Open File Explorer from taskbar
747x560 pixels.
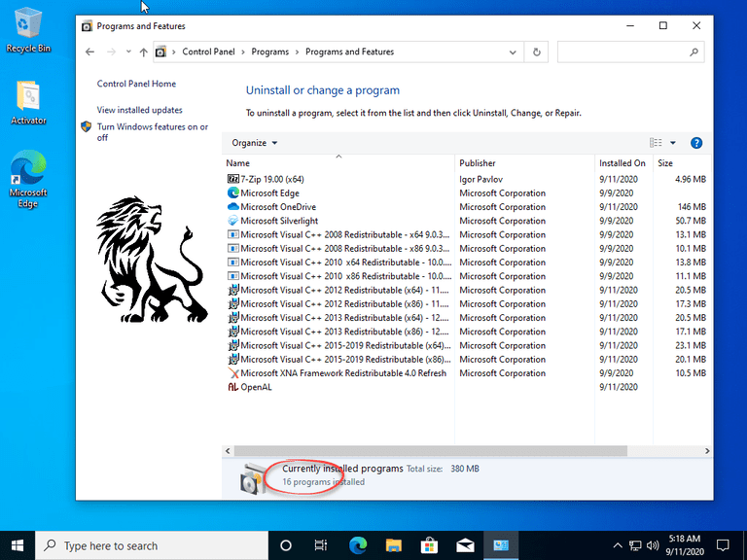pyautogui.click(x=394, y=545)
